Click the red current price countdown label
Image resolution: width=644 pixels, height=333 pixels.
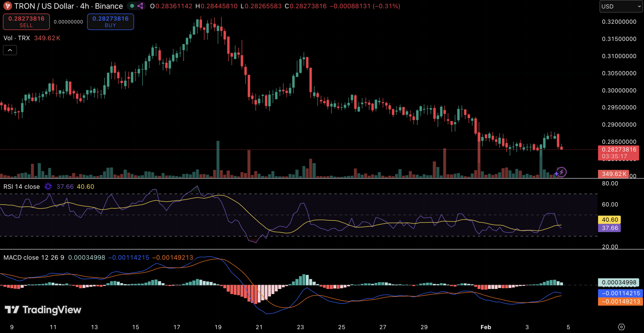[x=619, y=153]
